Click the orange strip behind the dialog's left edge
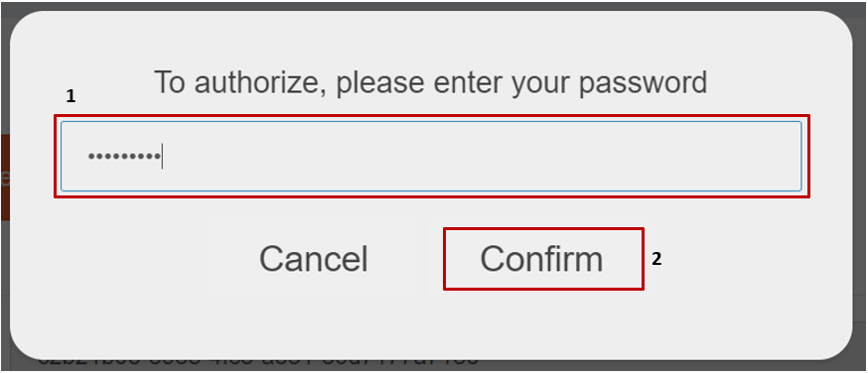 click(x=5, y=178)
